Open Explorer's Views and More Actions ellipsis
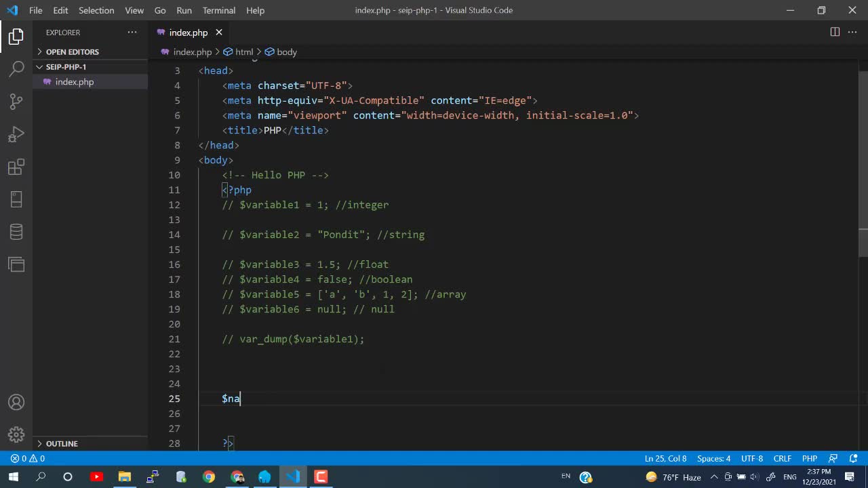This screenshot has width=868, height=488. (x=132, y=33)
